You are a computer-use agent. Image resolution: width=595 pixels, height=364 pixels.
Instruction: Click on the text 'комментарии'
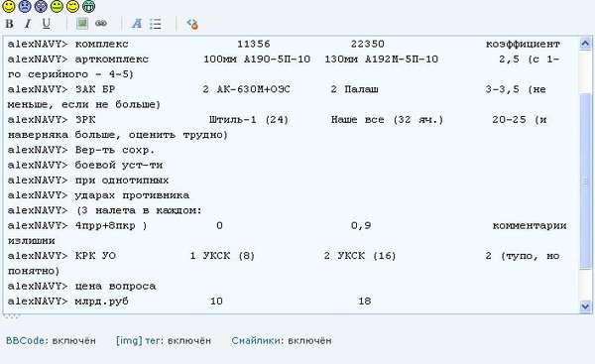(x=530, y=226)
